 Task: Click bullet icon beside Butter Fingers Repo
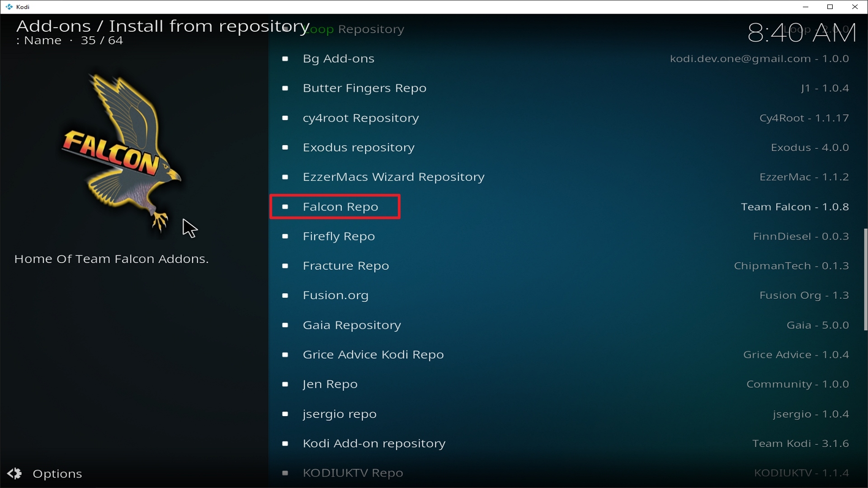pyautogui.click(x=285, y=88)
